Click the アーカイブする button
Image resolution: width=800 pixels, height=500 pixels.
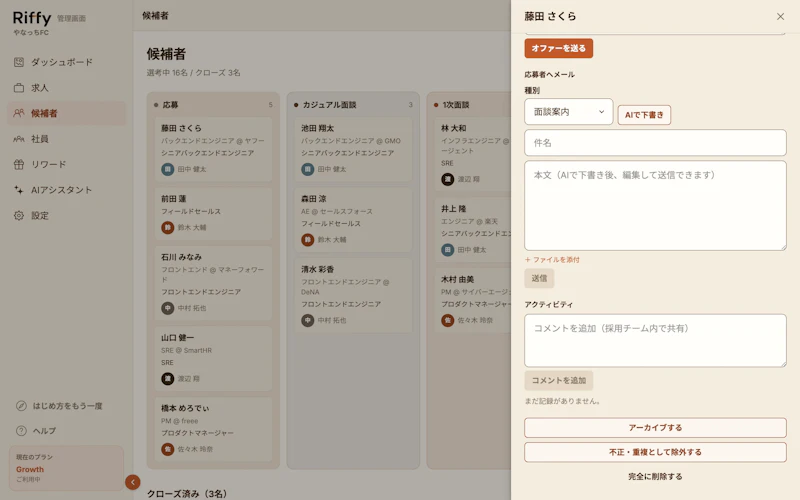pyautogui.click(x=655, y=428)
